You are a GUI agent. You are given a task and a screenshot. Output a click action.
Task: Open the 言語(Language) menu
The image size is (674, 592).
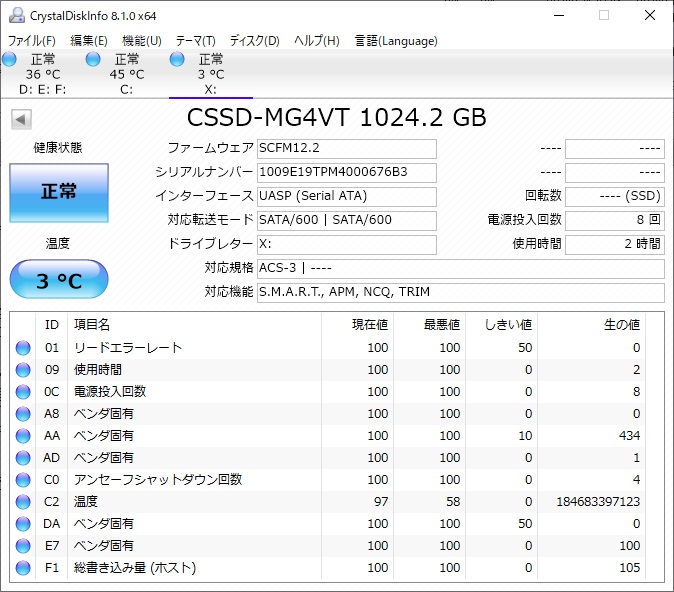tap(396, 41)
